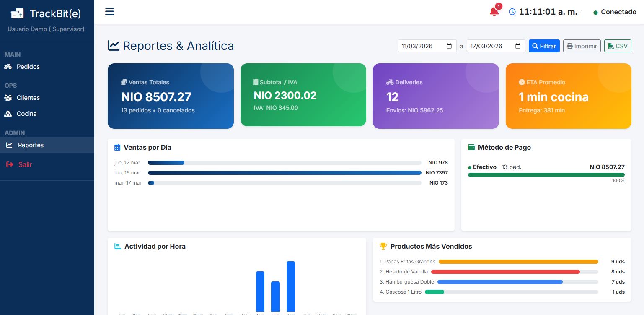
Task: Open Clientes using the users icon
Action: 9,98
